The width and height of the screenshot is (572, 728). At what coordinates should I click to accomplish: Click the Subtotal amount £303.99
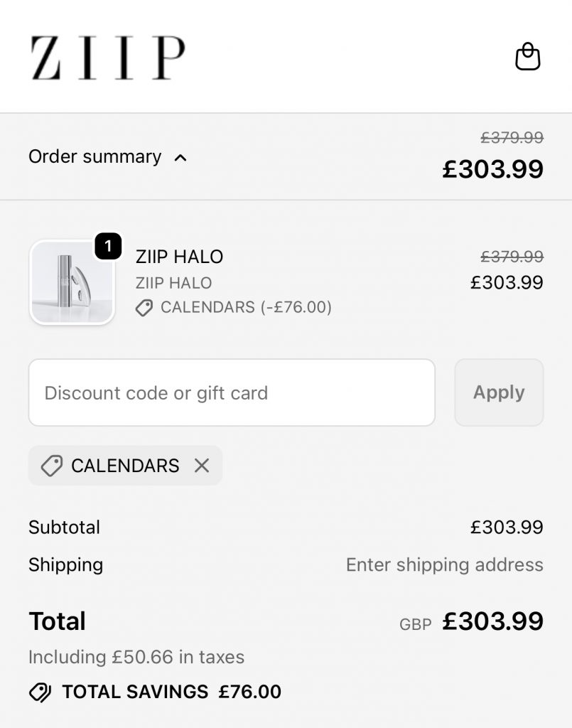[x=507, y=528]
